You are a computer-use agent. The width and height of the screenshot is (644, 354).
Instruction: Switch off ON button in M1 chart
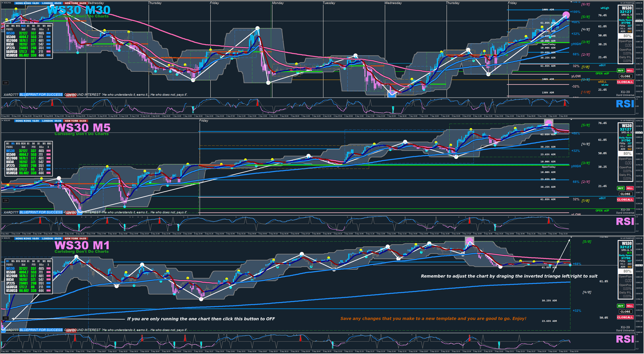pos(6,318)
